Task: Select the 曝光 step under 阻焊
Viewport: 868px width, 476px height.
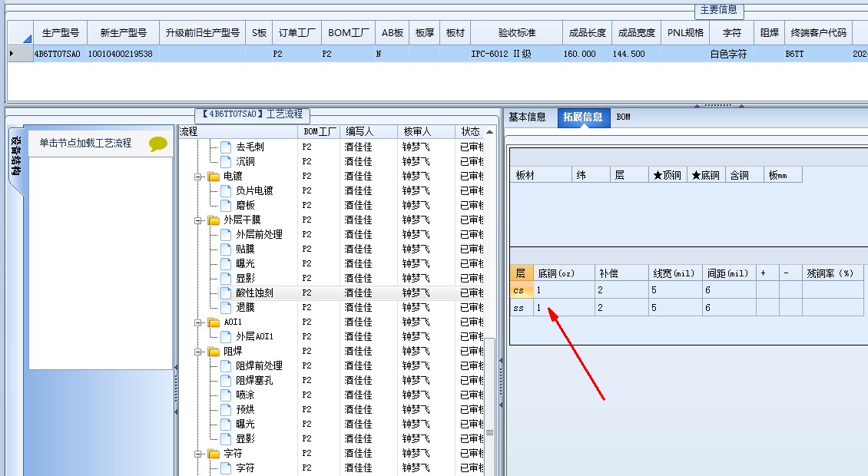Action: (x=245, y=424)
